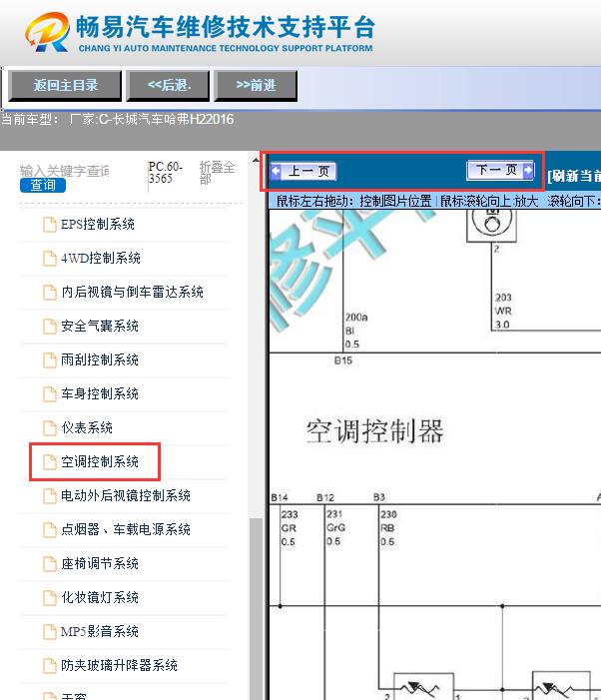Open EPS控制系统 in the tree
This screenshot has width=601, height=700.
click(x=97, y=224)
